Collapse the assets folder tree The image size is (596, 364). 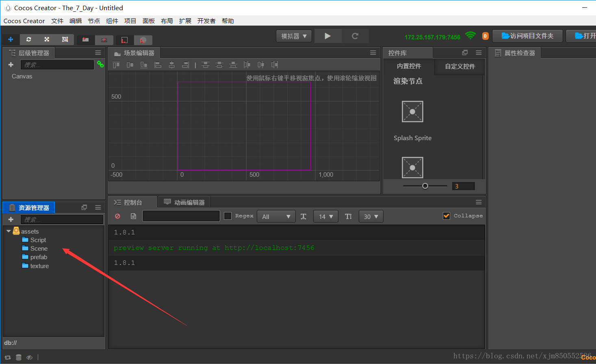pyautogui.click(x=9, y=231)
